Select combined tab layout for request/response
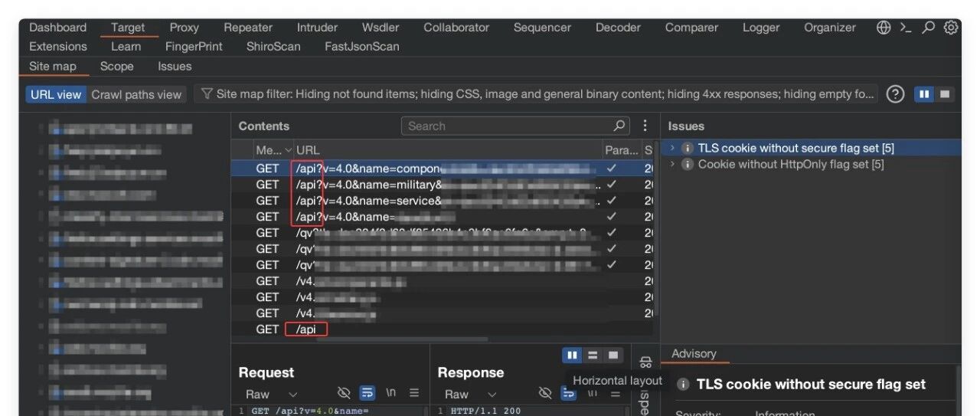 612,355
